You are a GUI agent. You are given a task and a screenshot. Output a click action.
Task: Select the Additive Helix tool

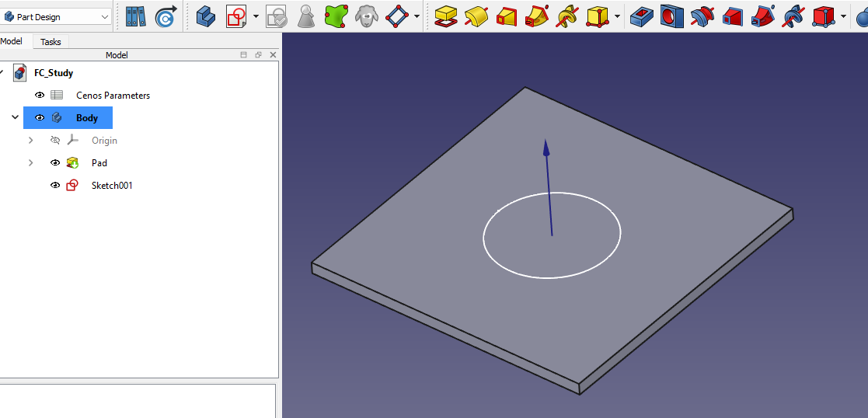coord(567,17)
